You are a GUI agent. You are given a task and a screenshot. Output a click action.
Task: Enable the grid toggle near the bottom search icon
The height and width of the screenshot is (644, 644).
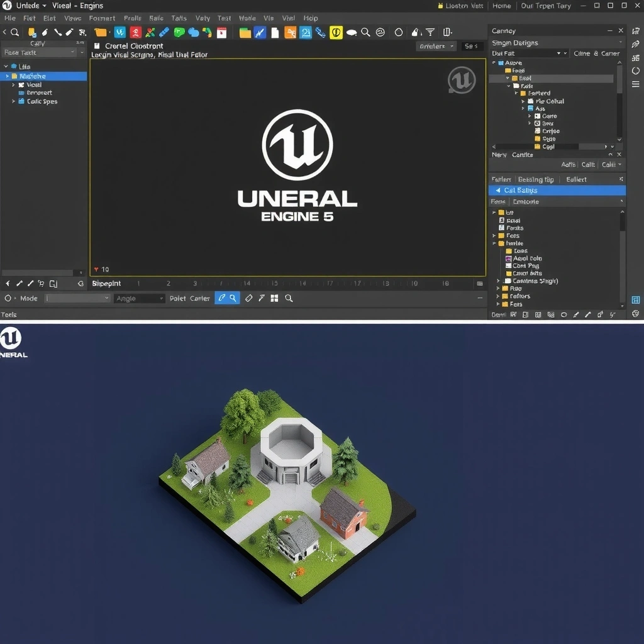[274, 298]
